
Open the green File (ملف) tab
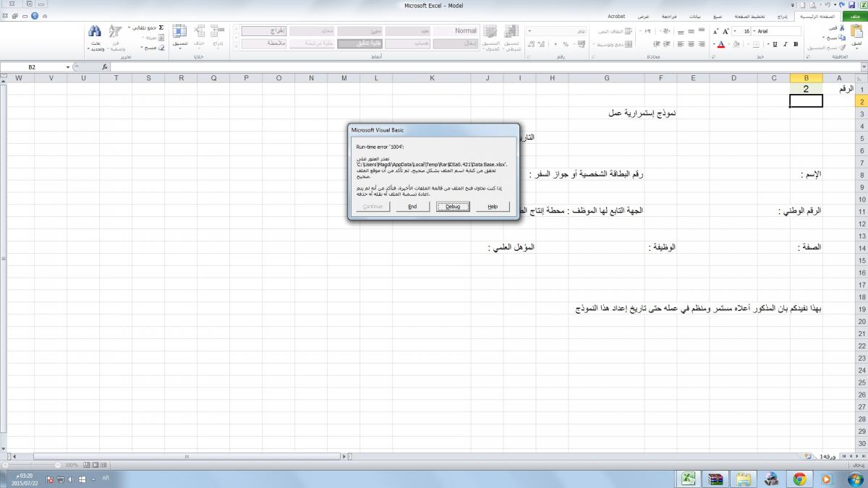[854, 17]
